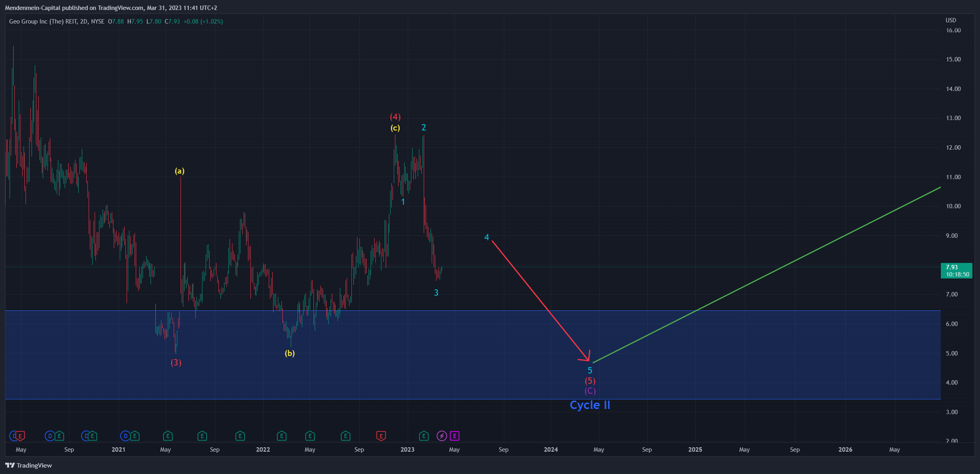
Task: Select the green projected trend line
Action: click(x=767, y=275)
